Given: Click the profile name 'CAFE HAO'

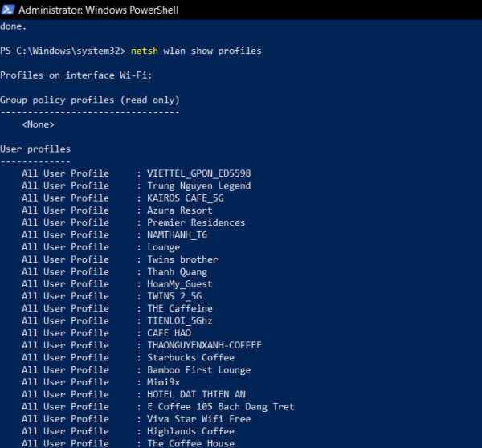Looking at the screenshot, I should pyautogui.click(x=169, y=333).
